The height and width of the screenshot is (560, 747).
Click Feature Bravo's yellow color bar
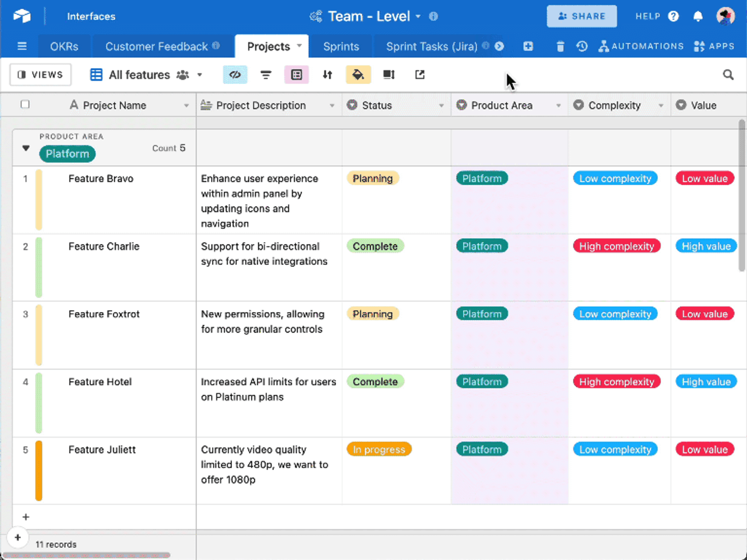coord(39,200)
